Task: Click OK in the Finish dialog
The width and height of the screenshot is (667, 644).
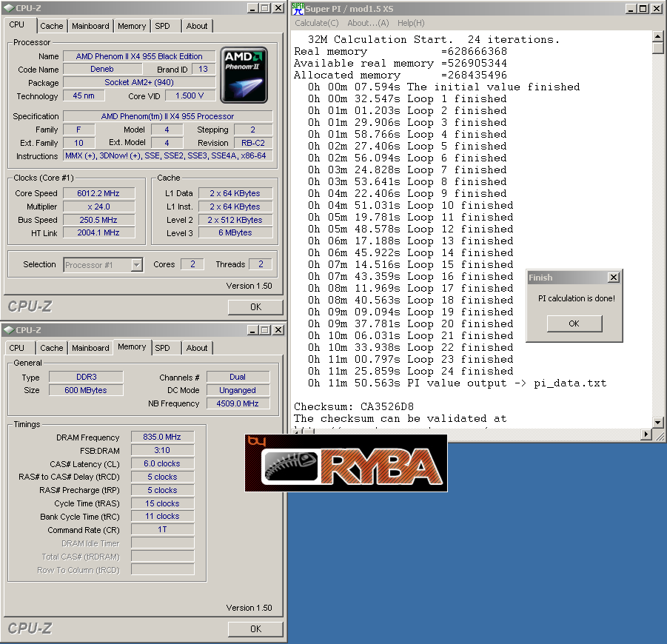Action: pyautogui.click(x=574, y=323)
